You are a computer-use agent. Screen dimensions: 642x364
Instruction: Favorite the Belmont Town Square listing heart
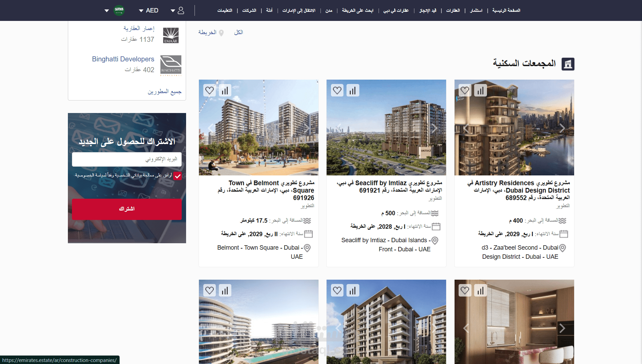pos(209,90)
